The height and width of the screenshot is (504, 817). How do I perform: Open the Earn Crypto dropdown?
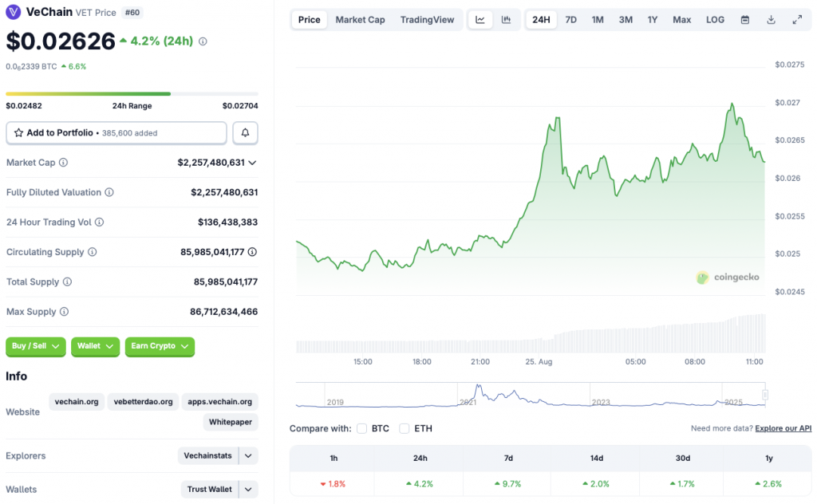click(160, 346)
